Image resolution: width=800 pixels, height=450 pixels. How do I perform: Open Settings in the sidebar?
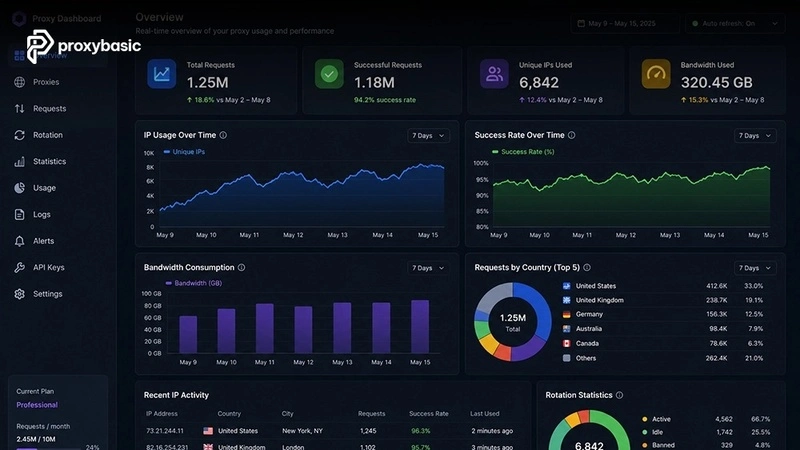47,294
